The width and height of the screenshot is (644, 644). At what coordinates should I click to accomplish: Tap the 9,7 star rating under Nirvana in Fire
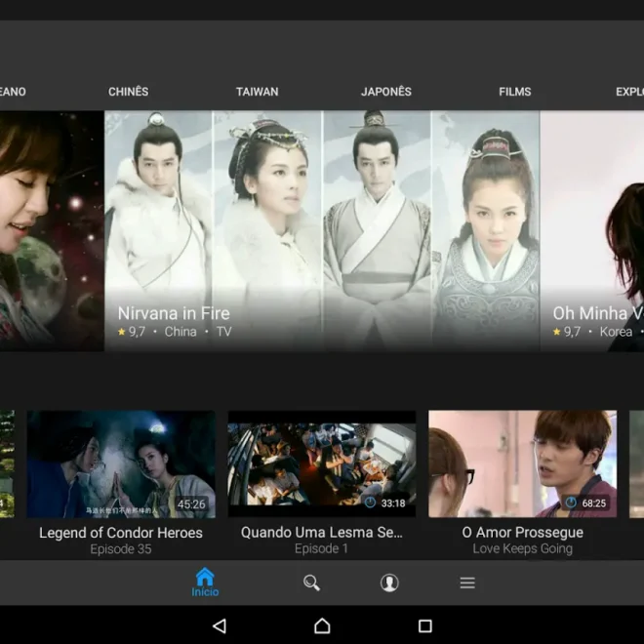click(132, 332)
